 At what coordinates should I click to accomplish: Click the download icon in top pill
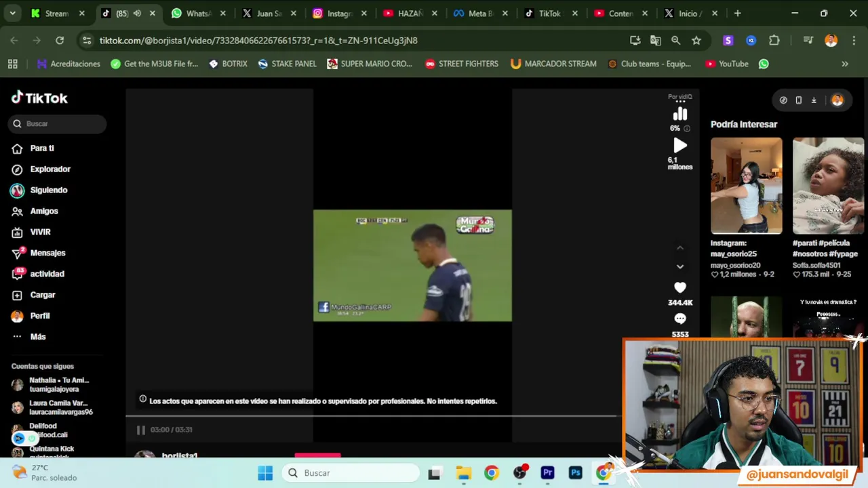point(814,100)
